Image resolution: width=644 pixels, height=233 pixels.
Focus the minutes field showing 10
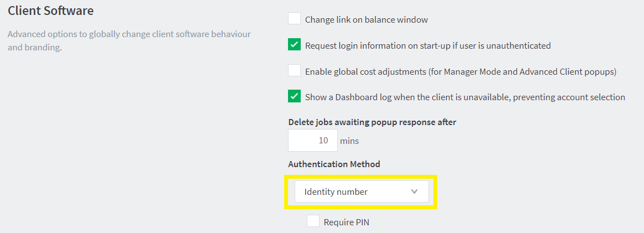(312, 141)
